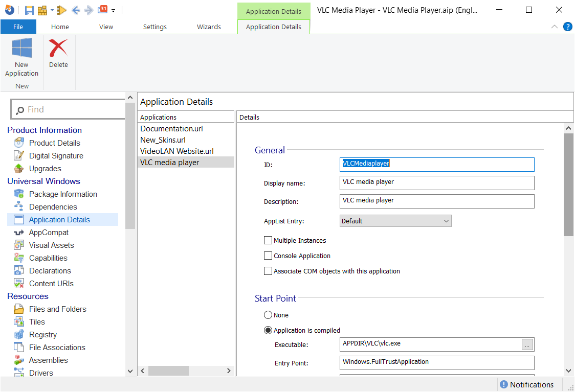Select Documentation.url in Applications list
Viewport: 575px width, 392px height.
pos(186,129)
